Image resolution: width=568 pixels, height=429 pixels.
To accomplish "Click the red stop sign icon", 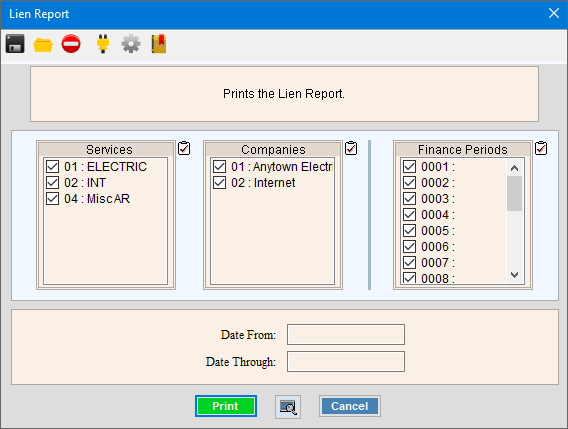I will 71,44.
